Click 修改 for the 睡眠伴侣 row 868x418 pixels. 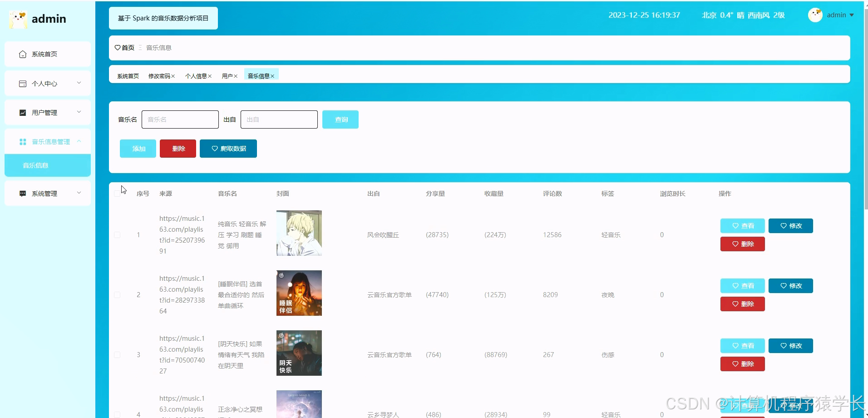tap(791, 286)
